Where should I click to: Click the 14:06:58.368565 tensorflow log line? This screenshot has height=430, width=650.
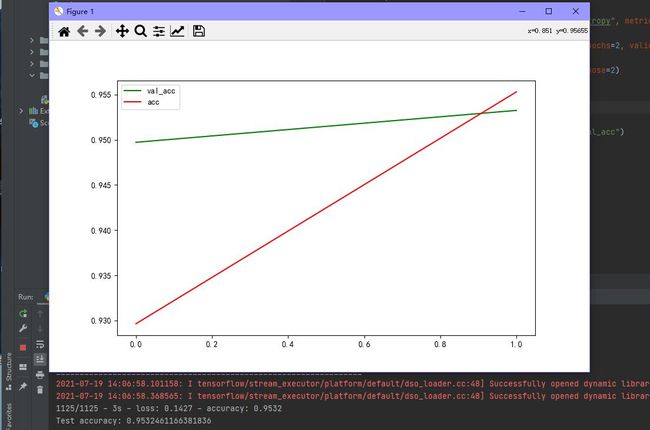(x=353, y=396)
